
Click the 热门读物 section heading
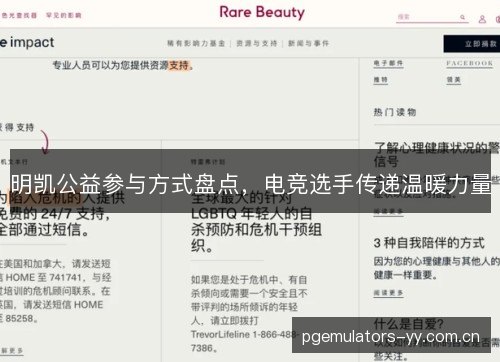point(395,112)
